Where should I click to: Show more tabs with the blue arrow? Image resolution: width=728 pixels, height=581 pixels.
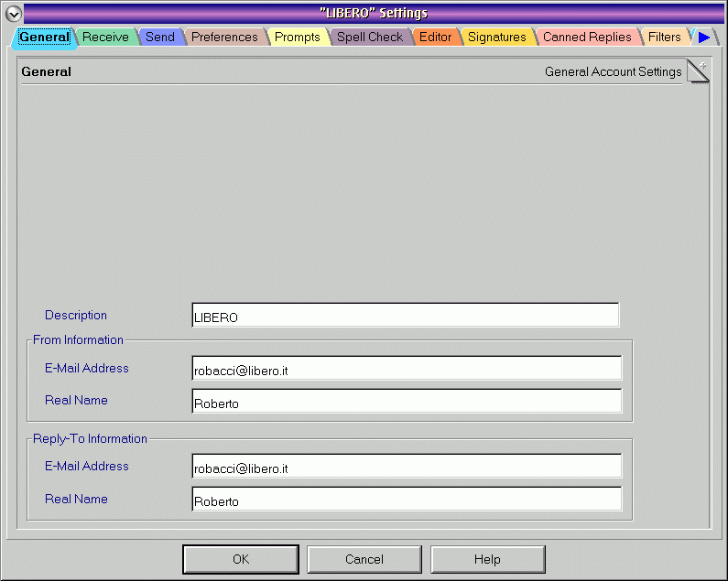(x=704, y=38)
